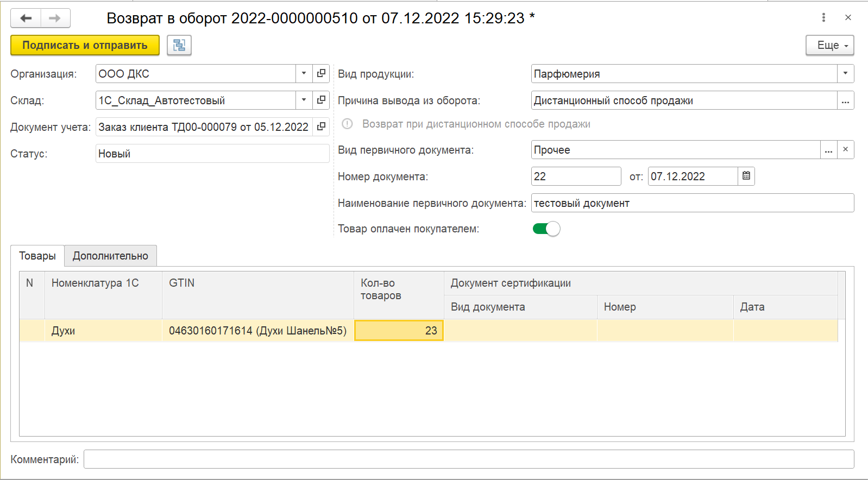Viewport: 868px width, 480px height.
Task: Open the three-dot menu in the title bar
Action: tap(823, 18)
